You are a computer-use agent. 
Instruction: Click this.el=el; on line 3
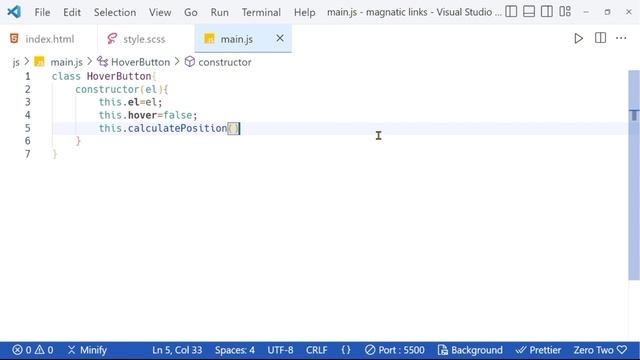pos(131,102)
